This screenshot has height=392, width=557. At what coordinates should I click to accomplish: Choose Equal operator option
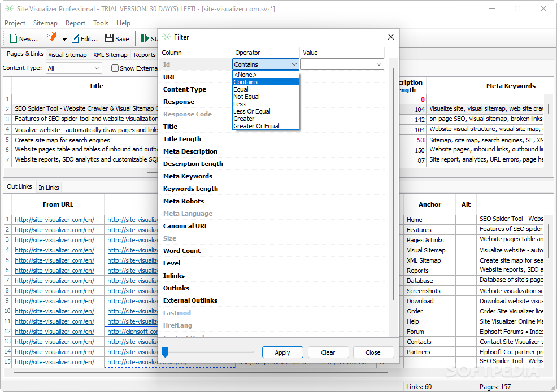pyautogui.click(x=266, y=89)
